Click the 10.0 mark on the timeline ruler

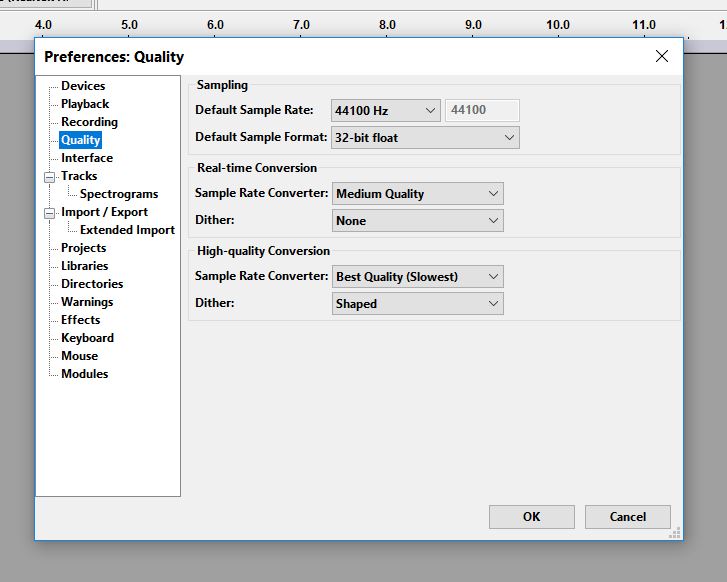[x=558, y=25]
